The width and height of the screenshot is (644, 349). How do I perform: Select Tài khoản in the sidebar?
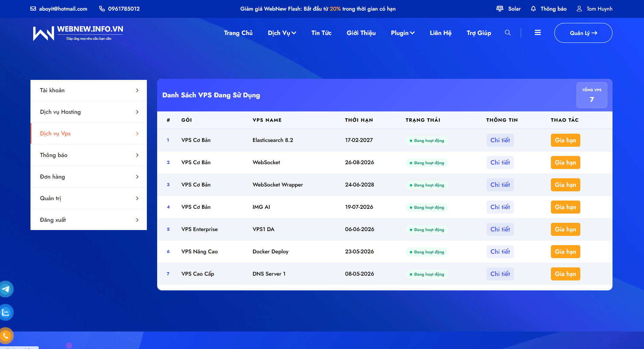(89, 91)
